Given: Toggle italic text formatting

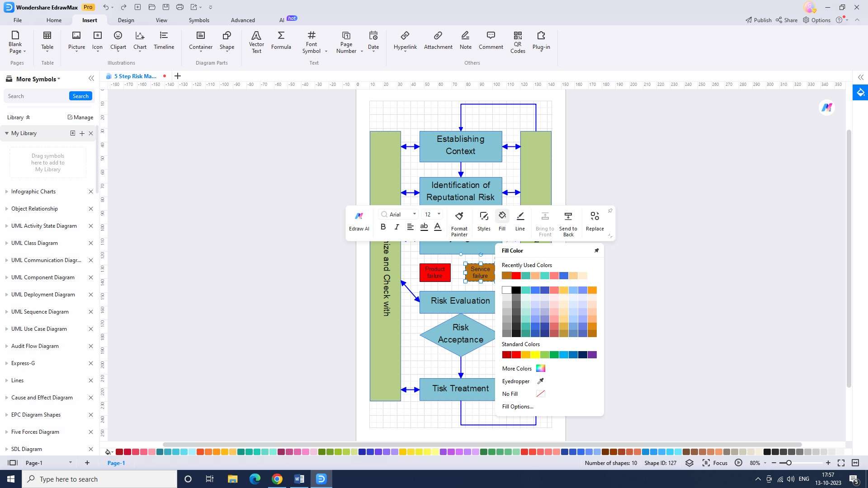Looking at the screenshot, I should (396, 227).
